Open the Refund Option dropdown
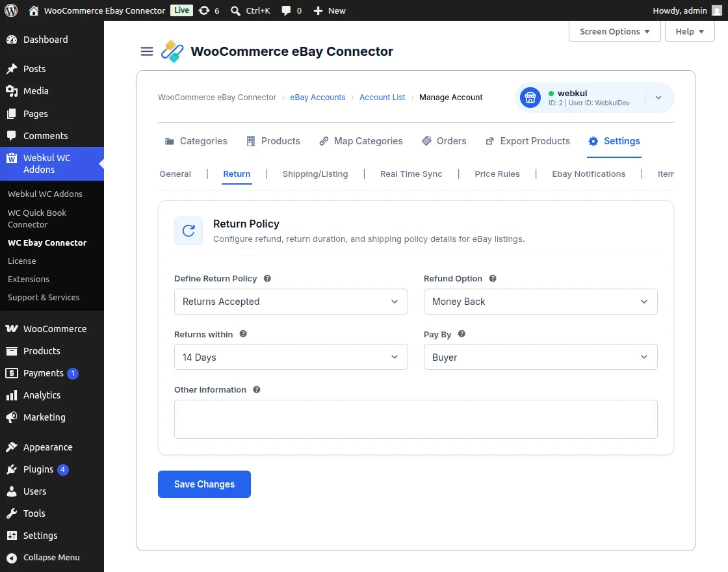The width and height of the screenshot is (728, 572). pos(540,302)
